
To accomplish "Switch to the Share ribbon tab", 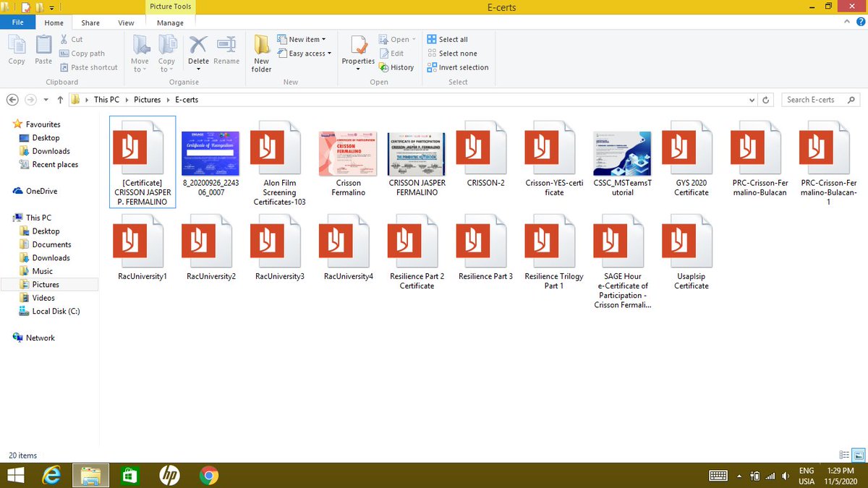I will point(90,23).
